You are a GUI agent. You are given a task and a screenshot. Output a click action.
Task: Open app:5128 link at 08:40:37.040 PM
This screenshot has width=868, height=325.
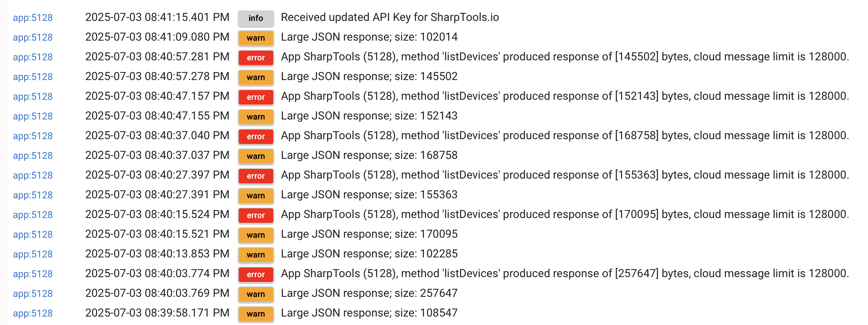[x=33, y=136]
